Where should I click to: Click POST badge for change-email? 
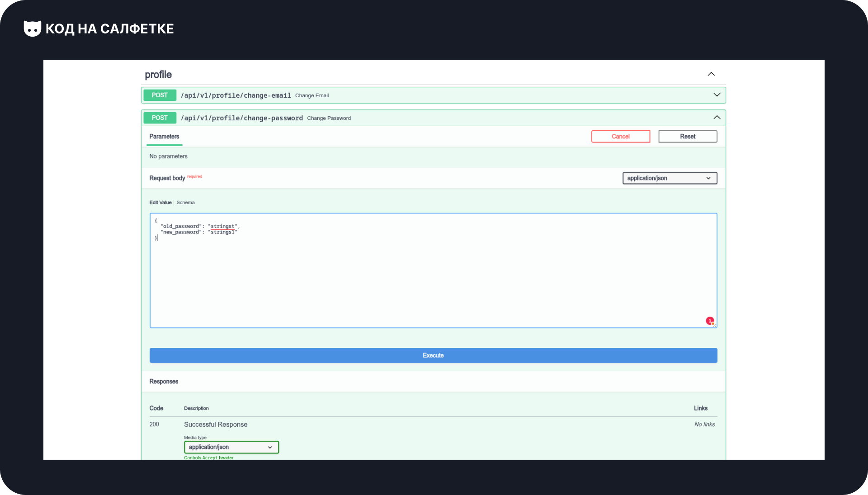(160, 95)
